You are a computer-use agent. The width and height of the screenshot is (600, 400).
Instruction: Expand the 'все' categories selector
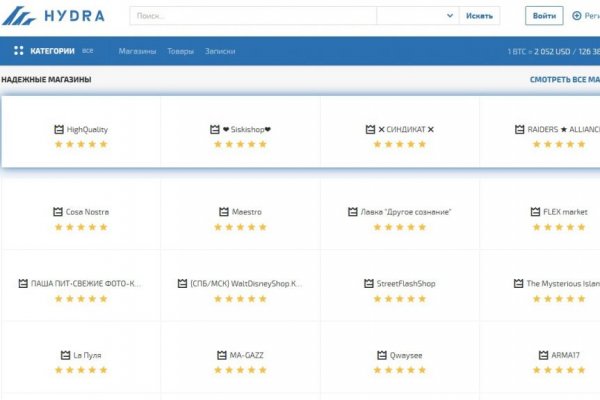88,50
